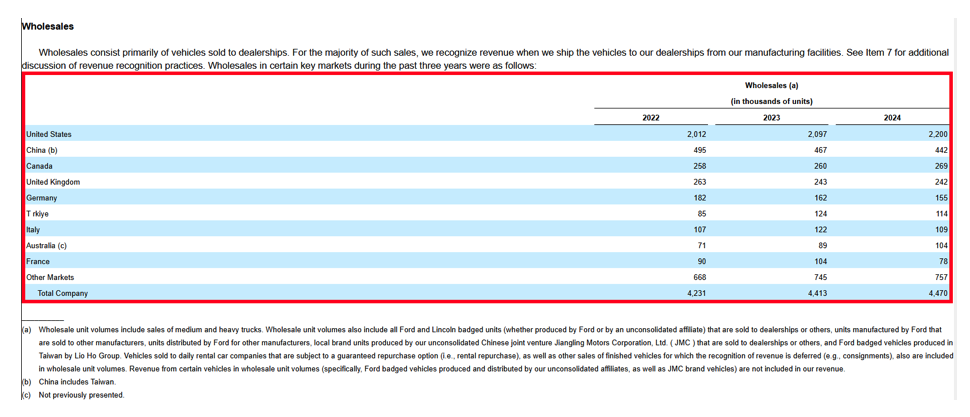This screenshot has width=970, height=417.
Task: Click the 2023 column header
Action: [x=771, y=118]
